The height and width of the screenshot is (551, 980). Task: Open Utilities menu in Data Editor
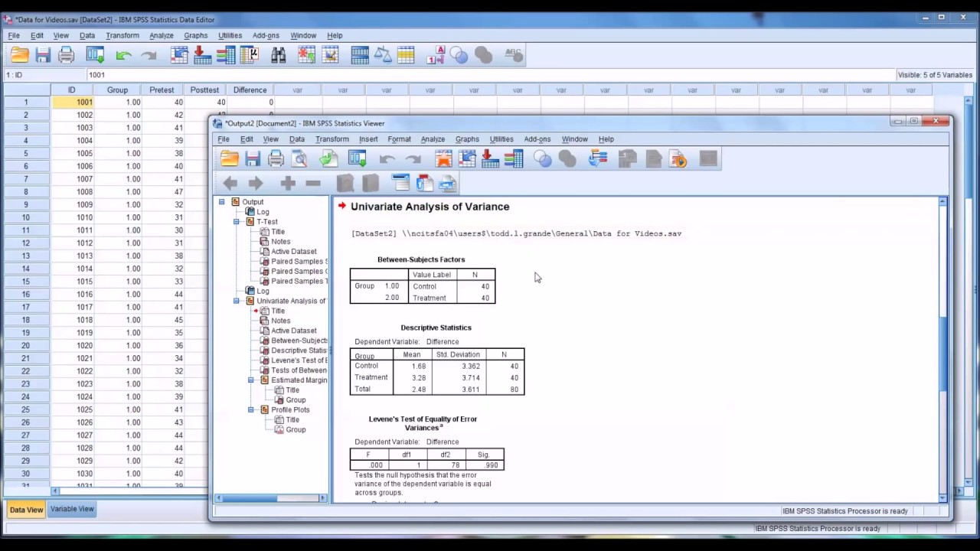pos(230,35)
